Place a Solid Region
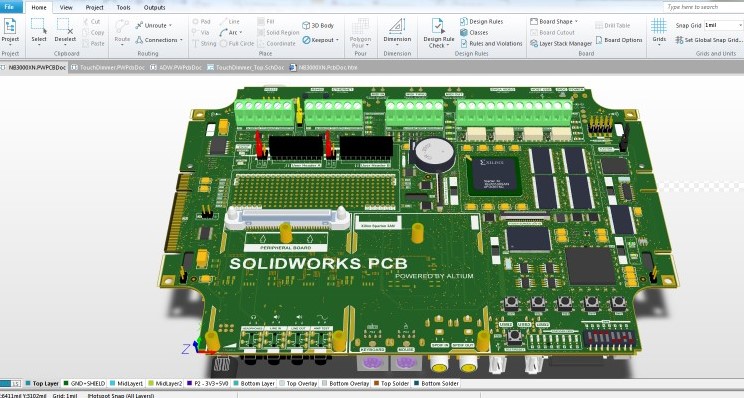 (278, 32)
